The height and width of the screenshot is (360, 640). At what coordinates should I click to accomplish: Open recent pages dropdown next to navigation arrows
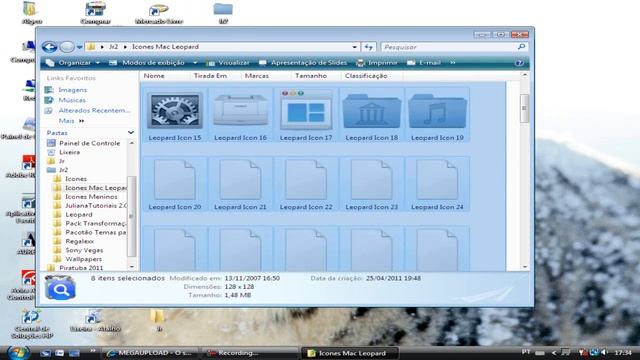point(80,47)
